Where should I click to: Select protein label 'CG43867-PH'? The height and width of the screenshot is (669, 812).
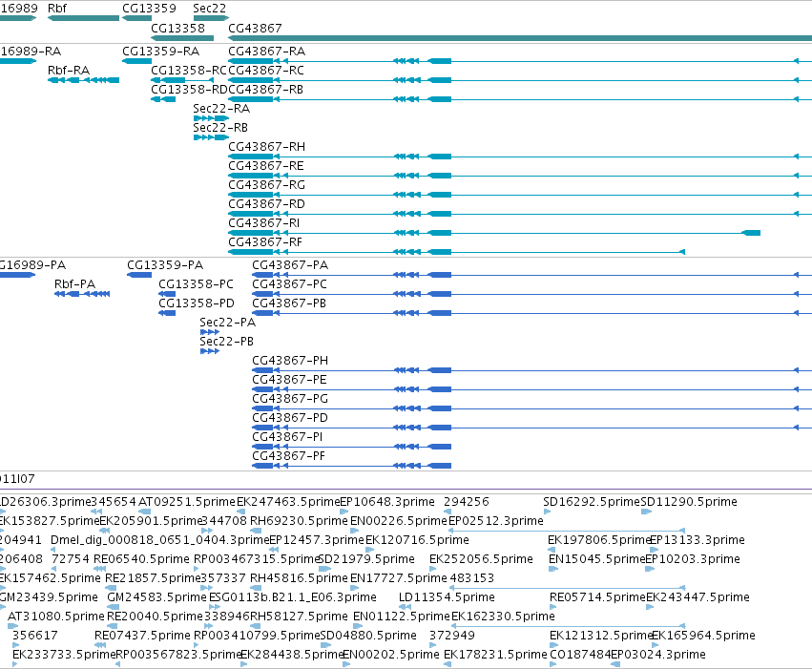290,361
